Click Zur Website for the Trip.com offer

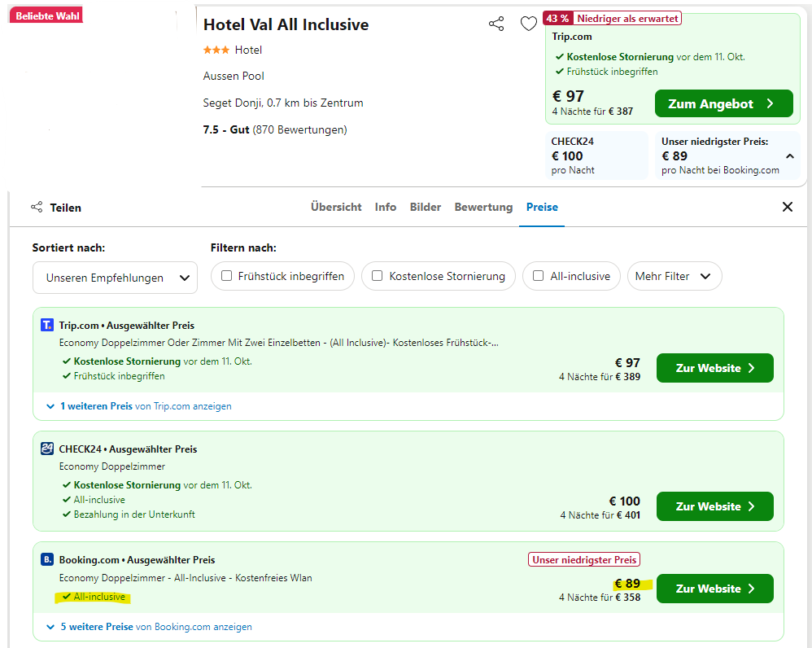click(x=714, y=368)
